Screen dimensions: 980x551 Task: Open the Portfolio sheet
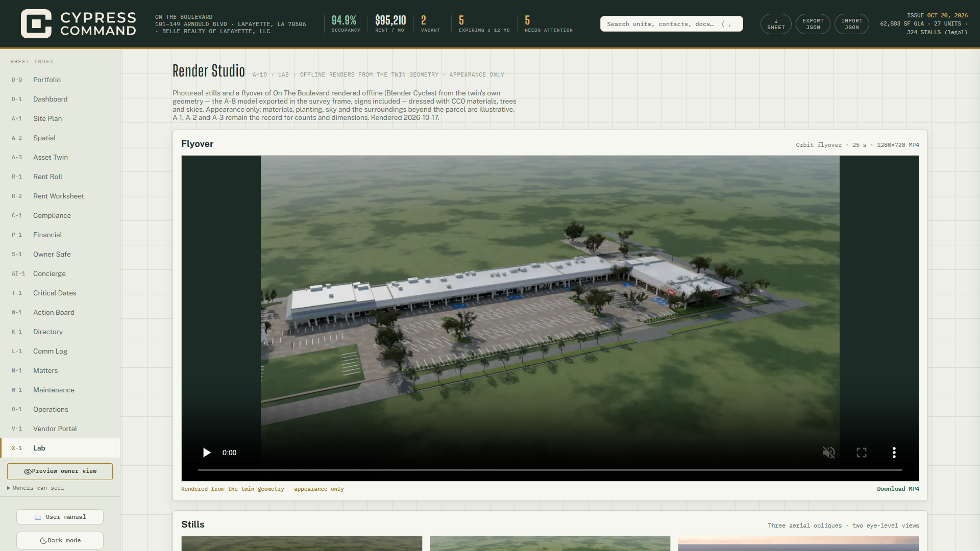[x=60, y=80]
